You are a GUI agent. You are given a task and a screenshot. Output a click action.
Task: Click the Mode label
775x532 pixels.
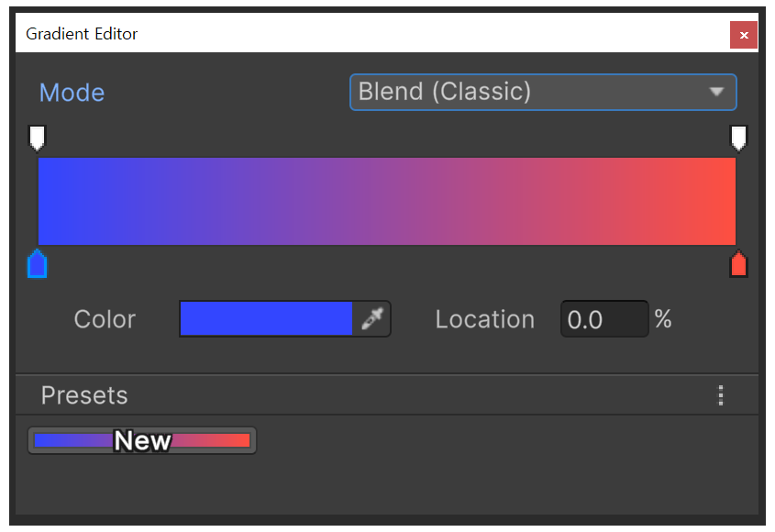point(72,93)
